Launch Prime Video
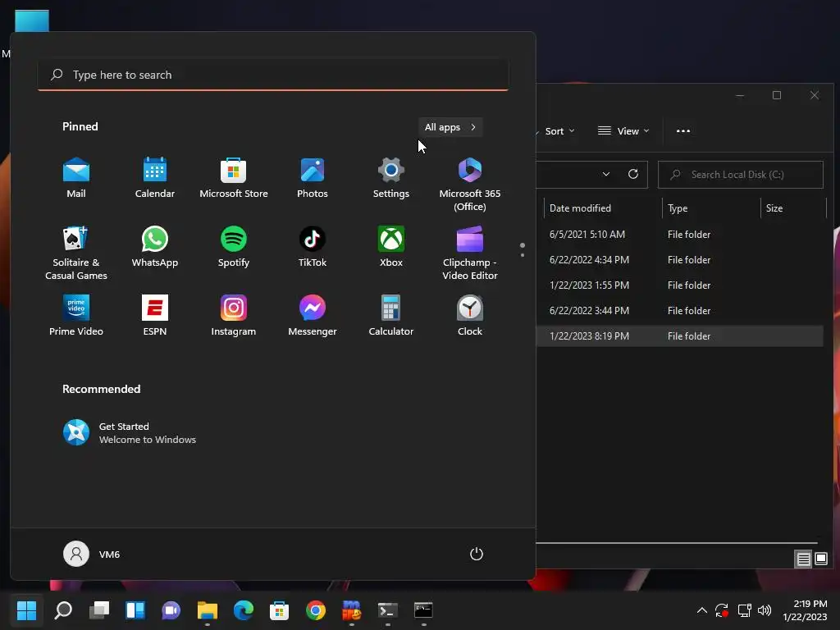This screenshot has height=630, width=840. pos(76,316)
